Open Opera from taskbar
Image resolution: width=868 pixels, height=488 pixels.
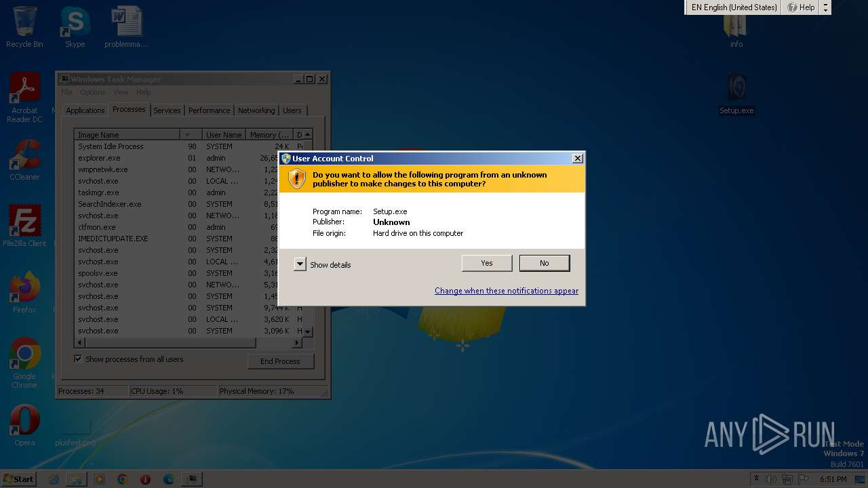click(x=146, y=479)
